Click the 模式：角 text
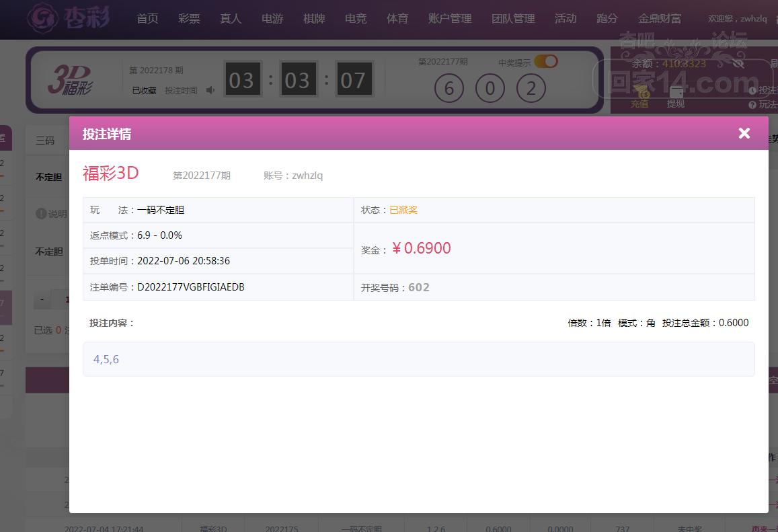 point(637,323)
